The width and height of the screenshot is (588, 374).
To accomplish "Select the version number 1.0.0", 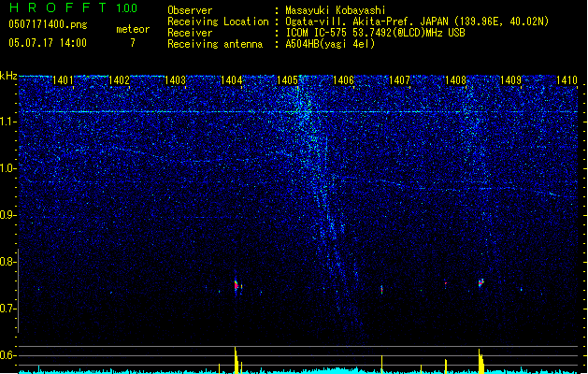I will pyautogui.click(x=126, y=8).
